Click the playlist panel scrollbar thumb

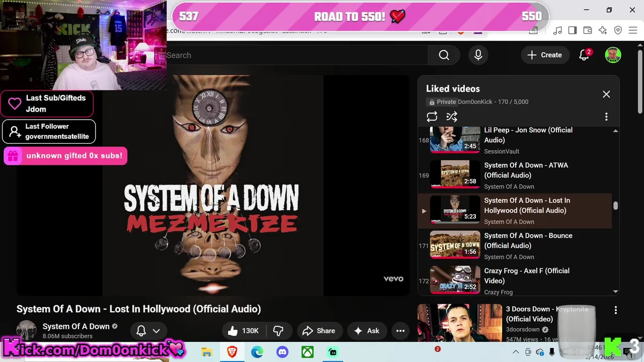(x=615, y=206)
